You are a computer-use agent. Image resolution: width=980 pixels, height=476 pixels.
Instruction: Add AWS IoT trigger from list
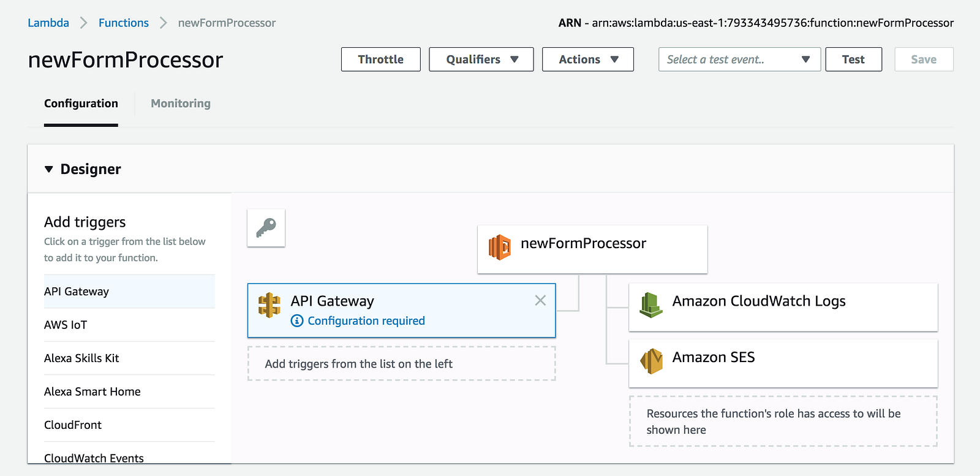pos(129,325)
